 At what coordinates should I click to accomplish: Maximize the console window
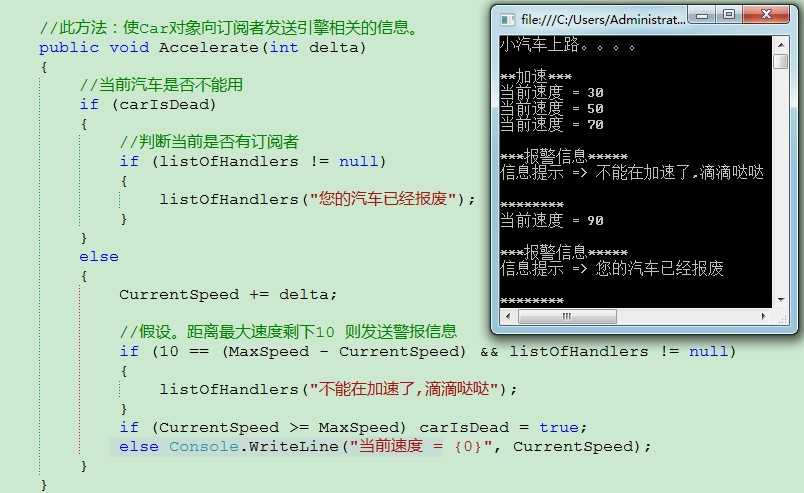[x=729, y=15]
